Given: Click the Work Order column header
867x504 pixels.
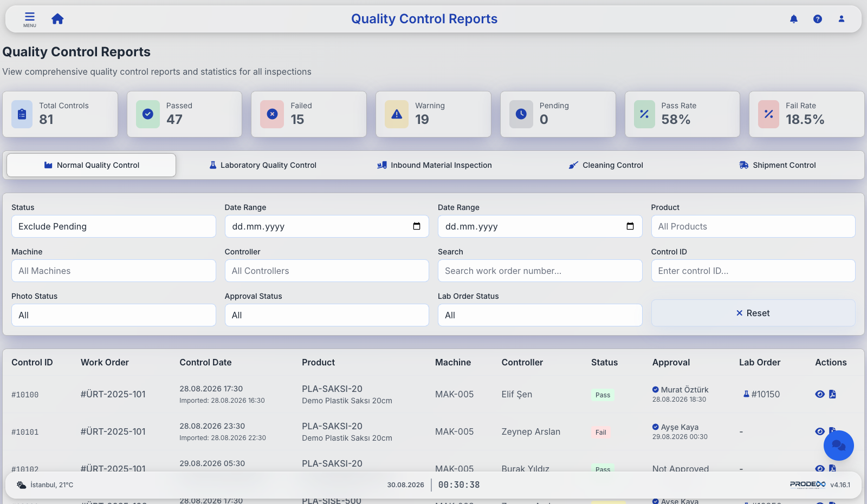Looking at the screenshot, I should [105, 362].
